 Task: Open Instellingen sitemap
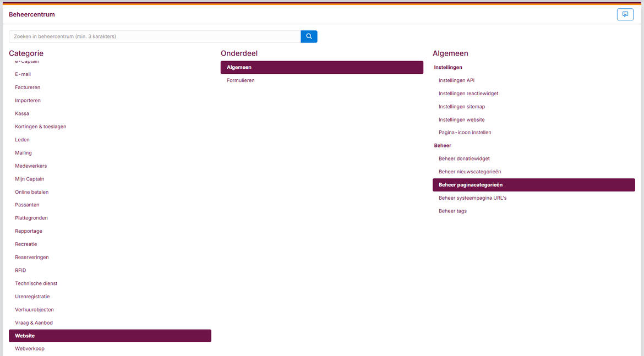tap(462, 106)
